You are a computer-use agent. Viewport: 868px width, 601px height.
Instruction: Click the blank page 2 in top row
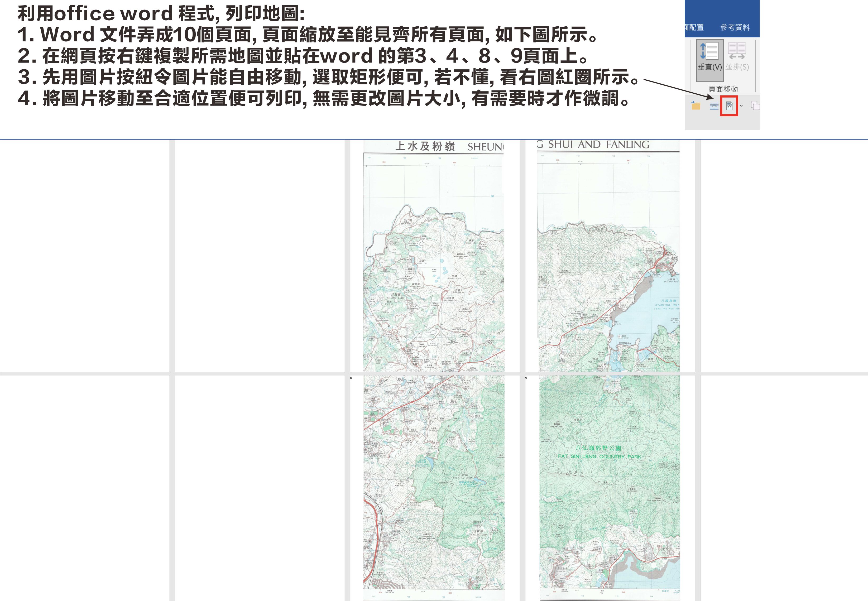click(260, 256)
